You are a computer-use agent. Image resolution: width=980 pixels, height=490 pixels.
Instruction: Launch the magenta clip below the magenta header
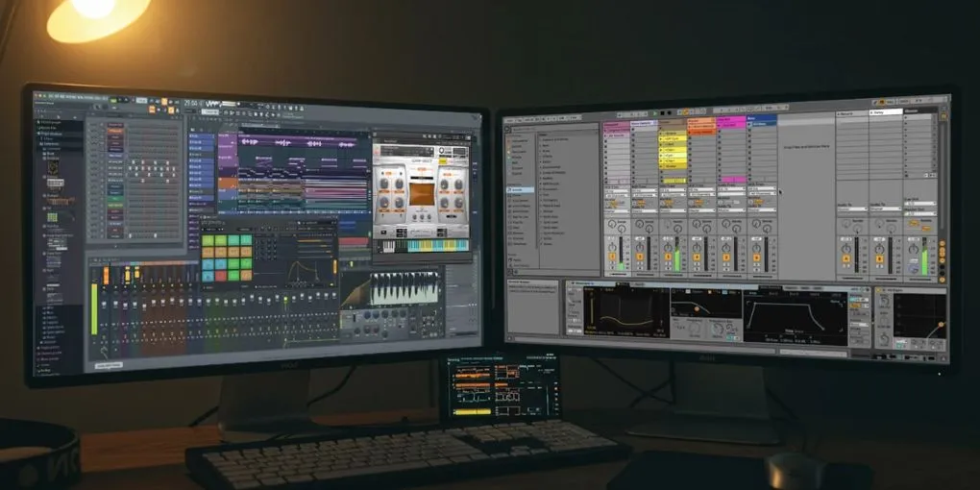pyautogui.click(x=732, y=126)
